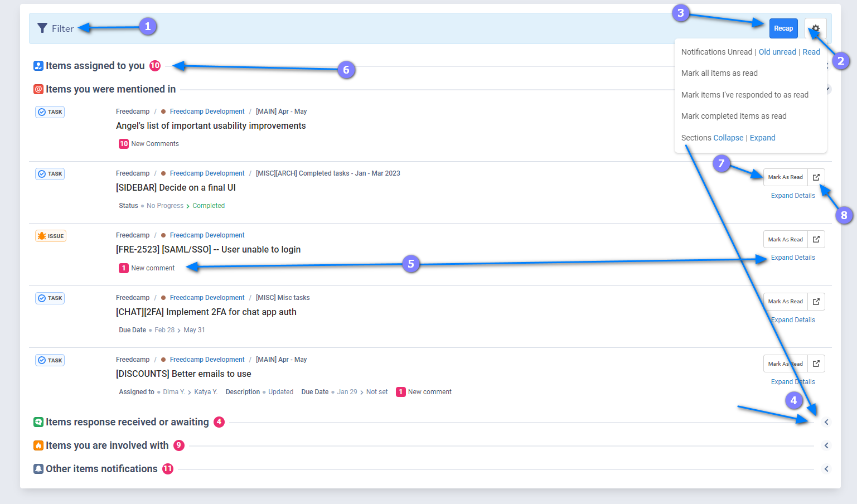Choose Mark completed items as read
The width and height of the screenshot is (857, 504).
point(734,116)
